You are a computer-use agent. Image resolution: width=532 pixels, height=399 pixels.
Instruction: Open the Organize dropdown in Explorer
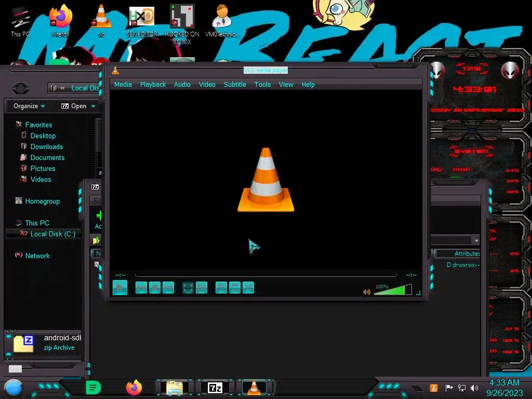(29, 106)
